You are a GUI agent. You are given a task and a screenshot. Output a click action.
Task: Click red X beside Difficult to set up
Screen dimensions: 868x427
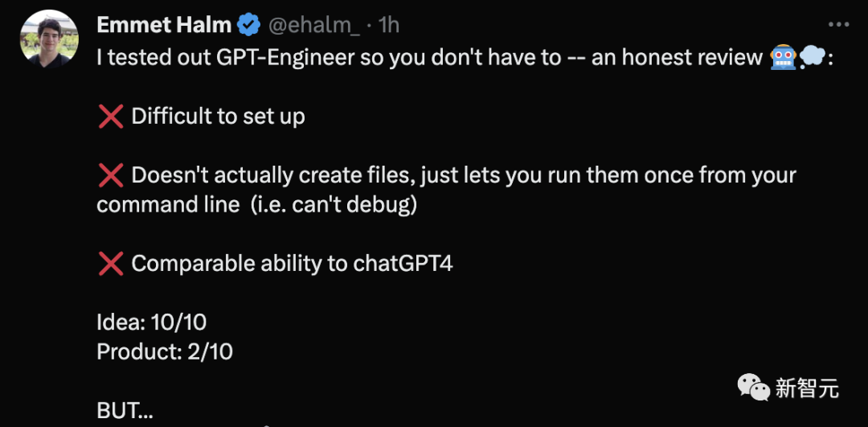[x=111, y=117]
